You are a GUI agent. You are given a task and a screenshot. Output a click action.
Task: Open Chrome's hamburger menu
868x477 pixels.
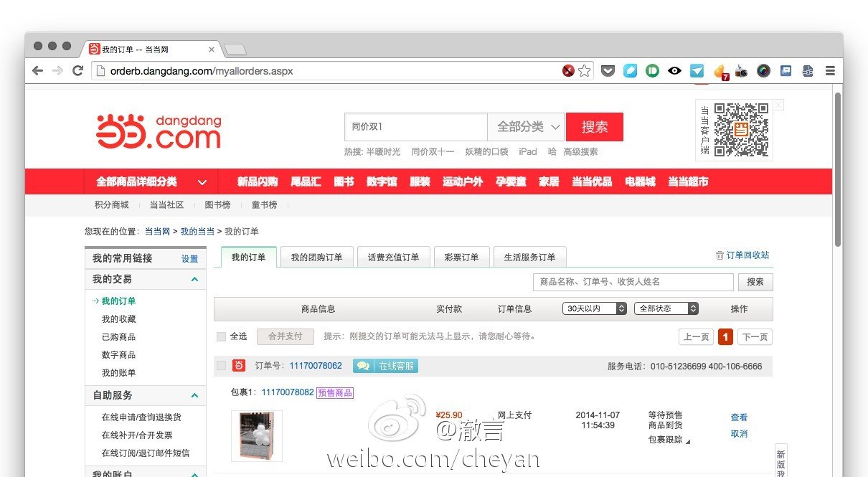point(830,70)
